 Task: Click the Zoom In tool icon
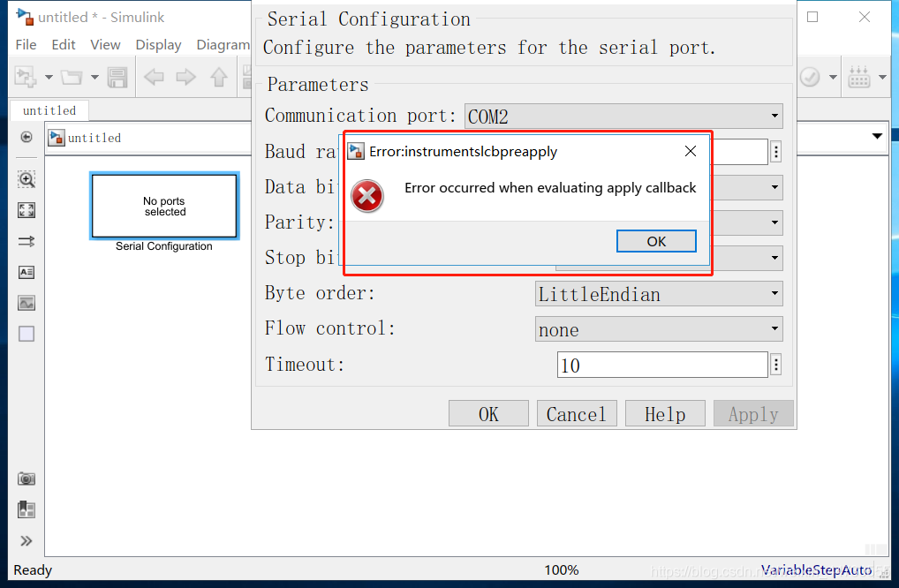[26, 179]
